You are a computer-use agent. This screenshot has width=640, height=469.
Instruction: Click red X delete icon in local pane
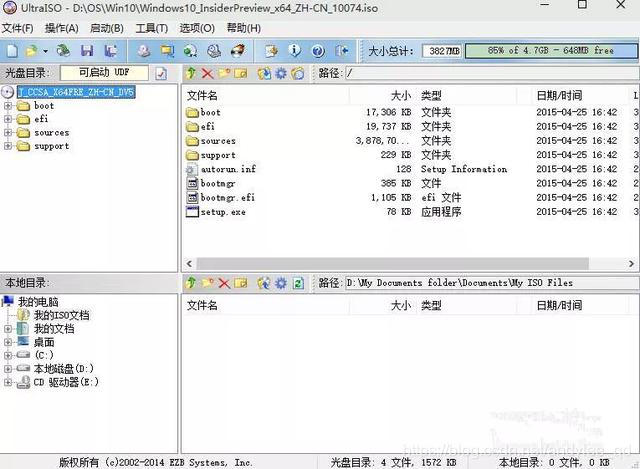click(x=224, y=283)
